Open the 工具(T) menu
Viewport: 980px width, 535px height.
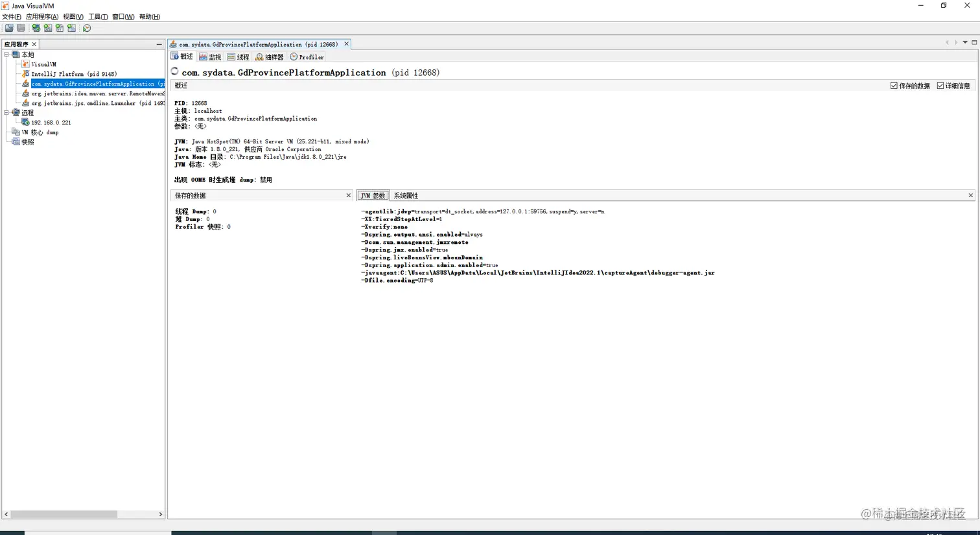point(98,17)
